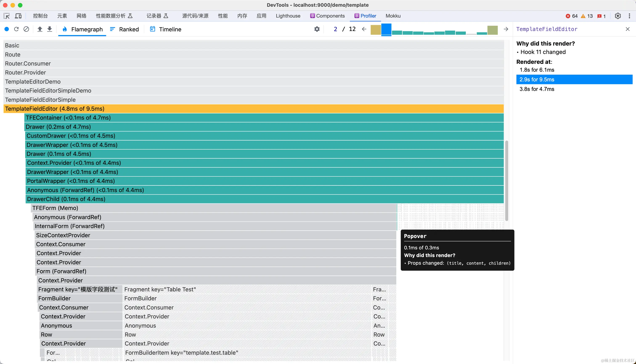This screenshot has width=636, height=364.
Task: Select the TemplateFieldEditorSimpleDemo bar
Action: click(253, 91)
